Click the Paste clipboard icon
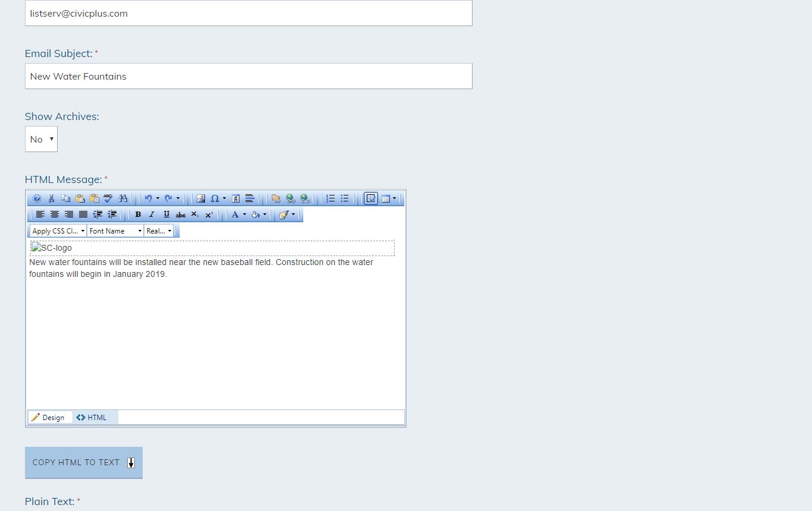 click(80, 198)
